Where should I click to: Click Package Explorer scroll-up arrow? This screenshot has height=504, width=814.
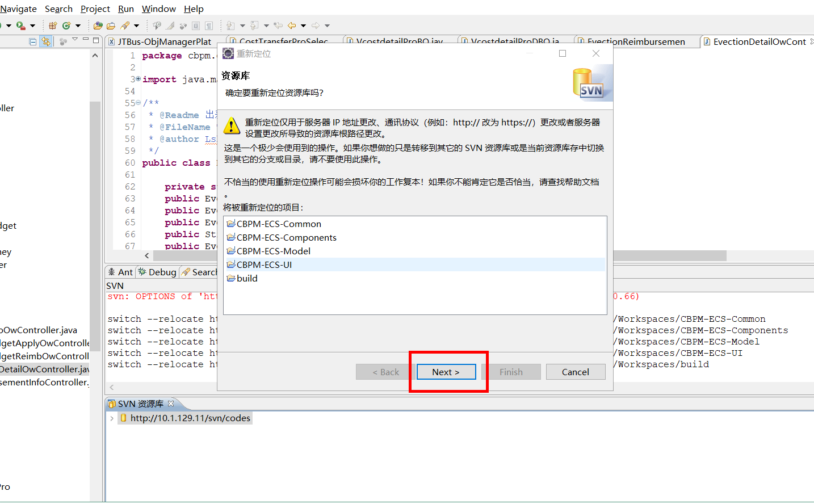[95, 55]
